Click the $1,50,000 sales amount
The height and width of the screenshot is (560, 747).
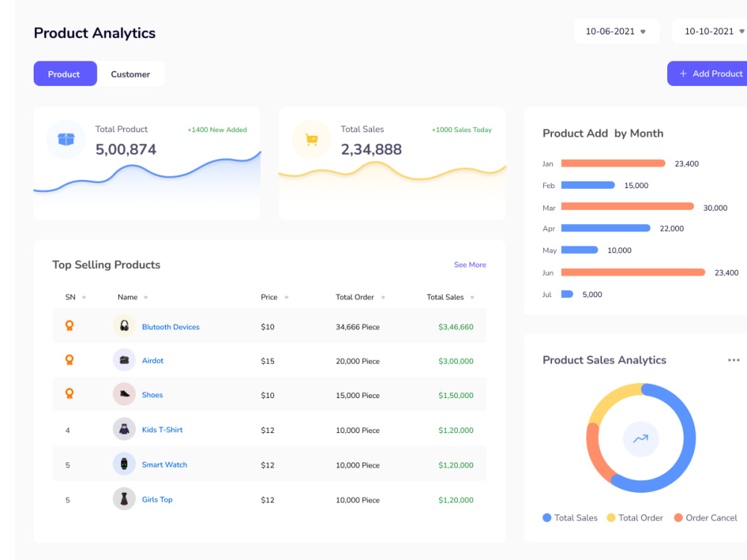456,396
